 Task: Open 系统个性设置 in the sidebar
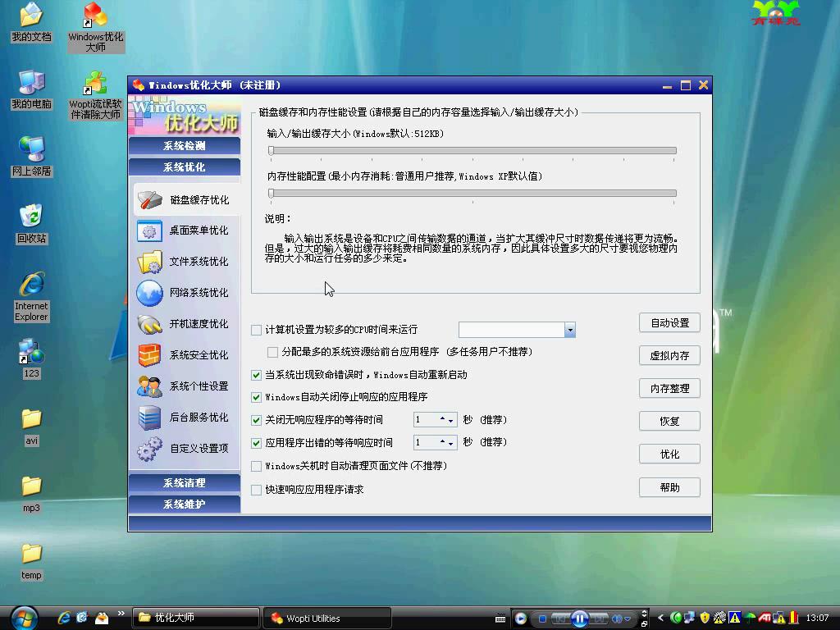(x=183, y=386)
